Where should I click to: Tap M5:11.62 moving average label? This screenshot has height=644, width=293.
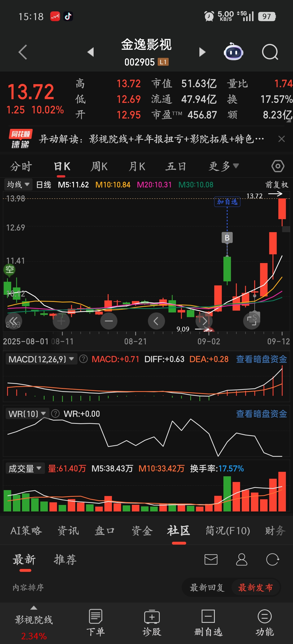coord(73,185)
